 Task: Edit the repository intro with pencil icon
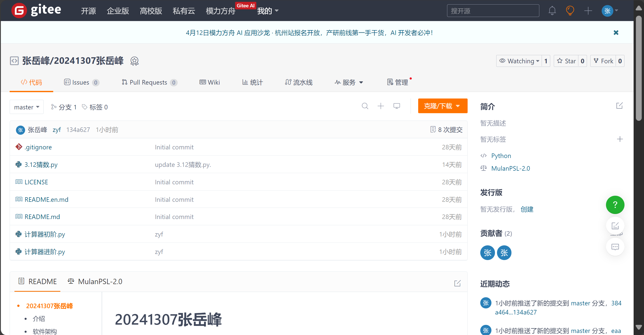pyautogui.click(x=619, y=106)
